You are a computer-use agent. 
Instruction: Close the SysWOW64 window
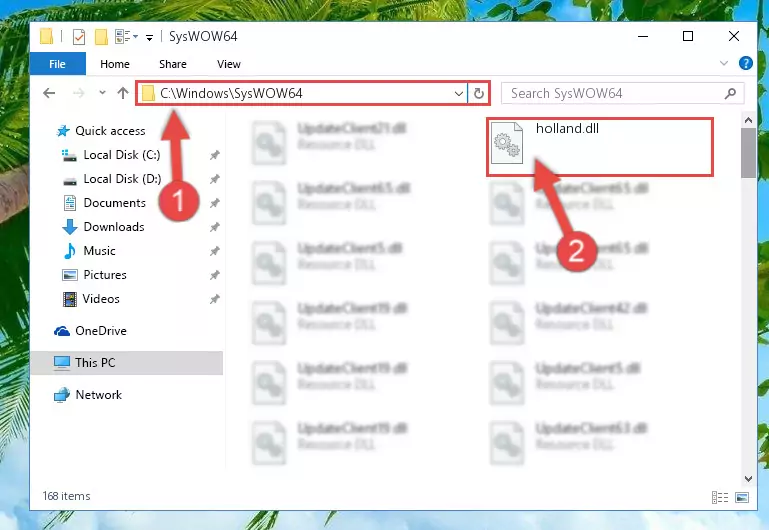[734, 36]
